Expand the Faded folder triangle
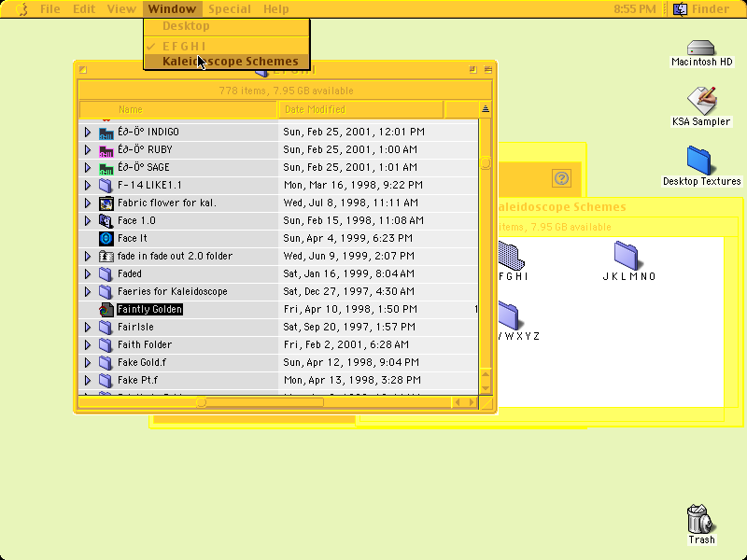This screenshot has height=560, width=747. (x=88, y=273)
